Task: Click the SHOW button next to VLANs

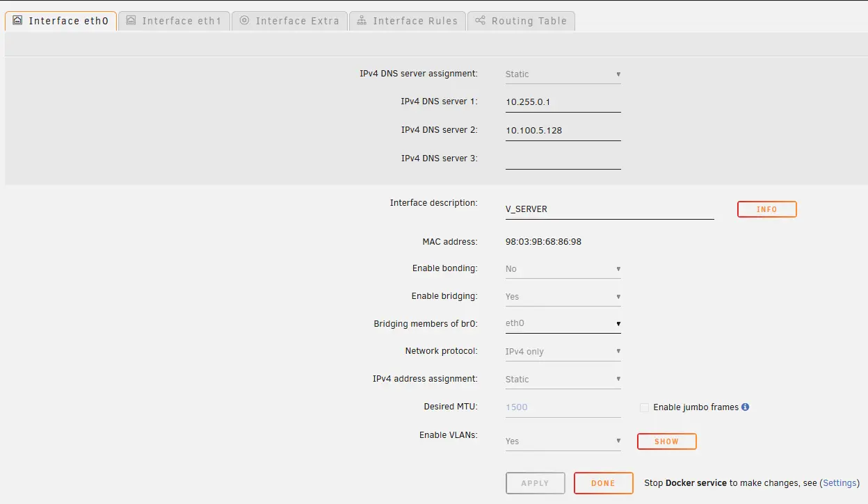Action: (666, 441)
